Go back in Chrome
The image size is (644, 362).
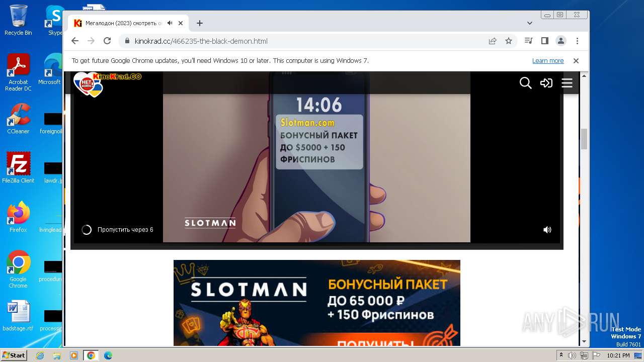coord(75,41)
